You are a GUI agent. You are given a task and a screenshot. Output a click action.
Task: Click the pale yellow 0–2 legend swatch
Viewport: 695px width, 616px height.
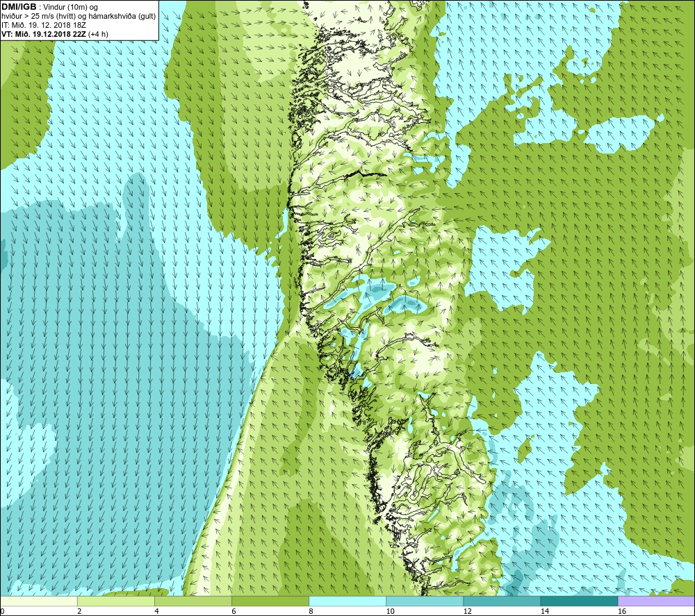point(39,601)
